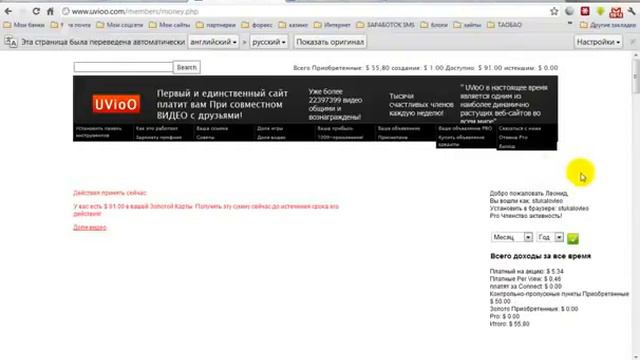This screenshot has width=640, height=360.
Task: Open the "форекс" bookmark folder
Action: click(x=257, y=25)
